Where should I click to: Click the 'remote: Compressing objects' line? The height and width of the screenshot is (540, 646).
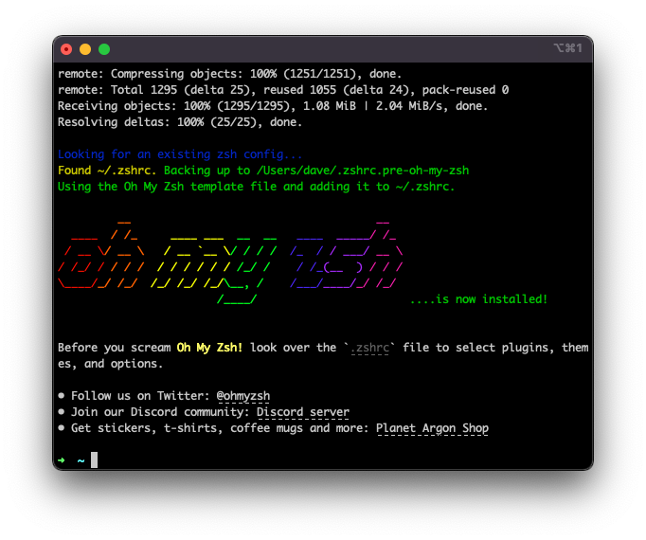229,74
